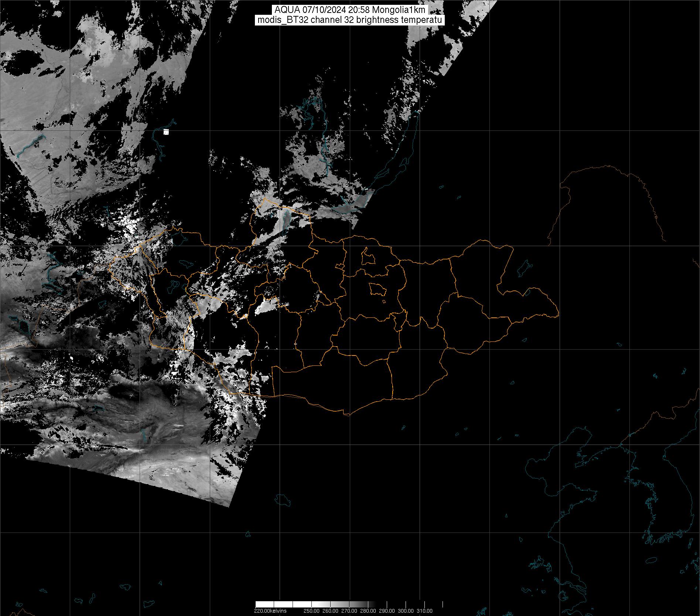Image resolution: width=700 pixels, height=616 pixels.
Task: Click the 220.00kelvins colorbar label
Action: [x=270, y=611]
